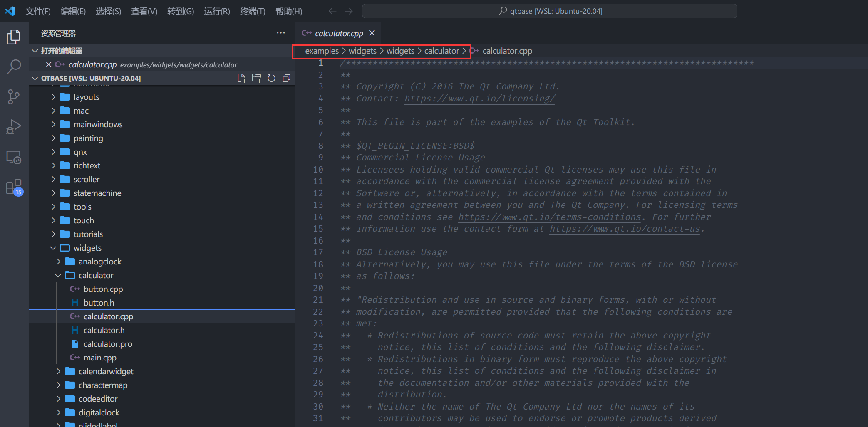Collapse all folders in explorer
This screenshot has width=868, height=427.
286,78
